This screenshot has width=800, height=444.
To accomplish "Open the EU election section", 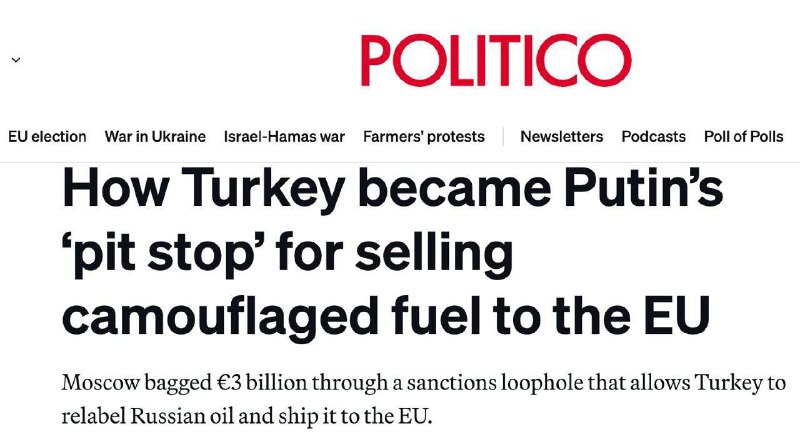I will point(47,136).
